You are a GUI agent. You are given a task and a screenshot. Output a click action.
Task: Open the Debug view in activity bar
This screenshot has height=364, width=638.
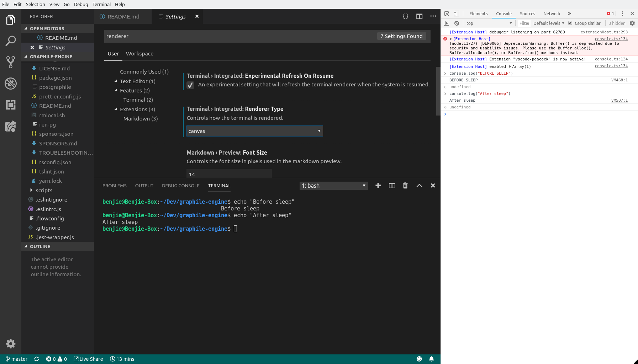[x=11, y=84]
